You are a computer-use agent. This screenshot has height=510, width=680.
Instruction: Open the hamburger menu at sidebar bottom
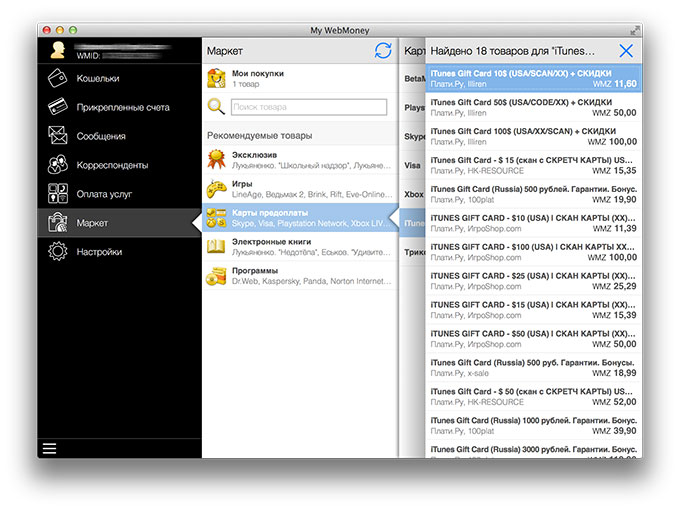(x=49, y=448)
